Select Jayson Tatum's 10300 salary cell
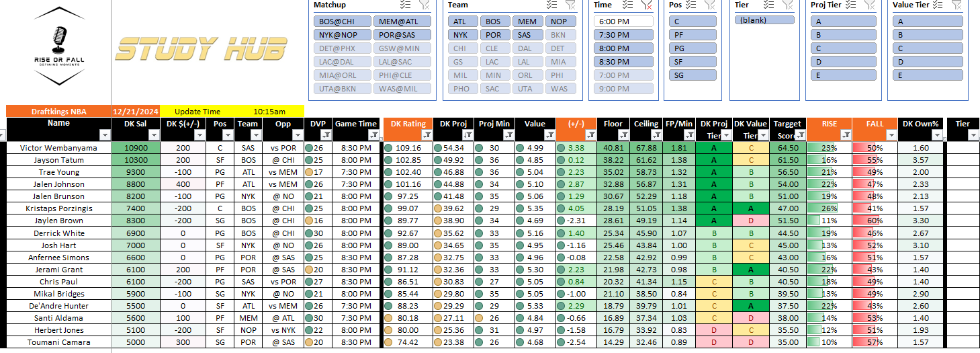 (136, 160)
